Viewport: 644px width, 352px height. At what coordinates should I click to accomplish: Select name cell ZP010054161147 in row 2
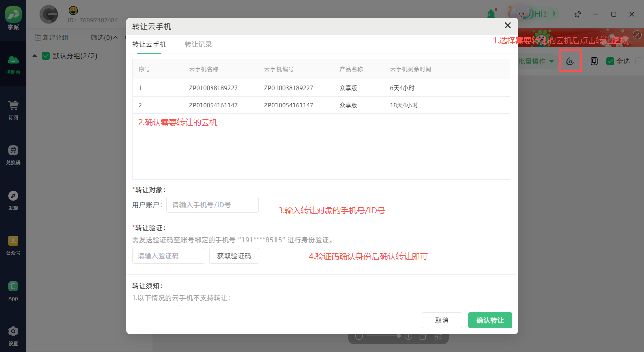(x=213, y=105)
